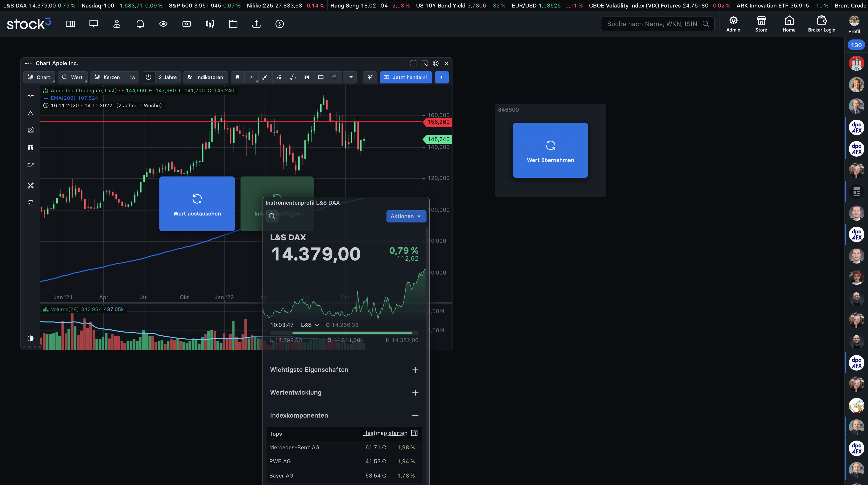
Task: Open the folder icon in top navigation
Action: (x=233, y=24)
